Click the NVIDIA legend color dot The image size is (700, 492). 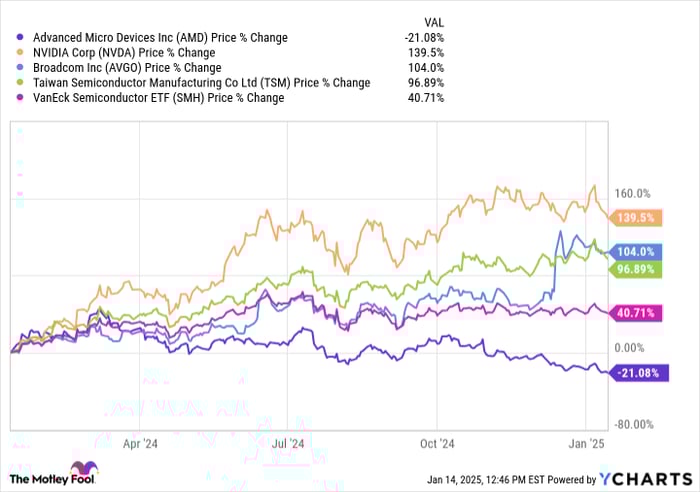point(14,53)
